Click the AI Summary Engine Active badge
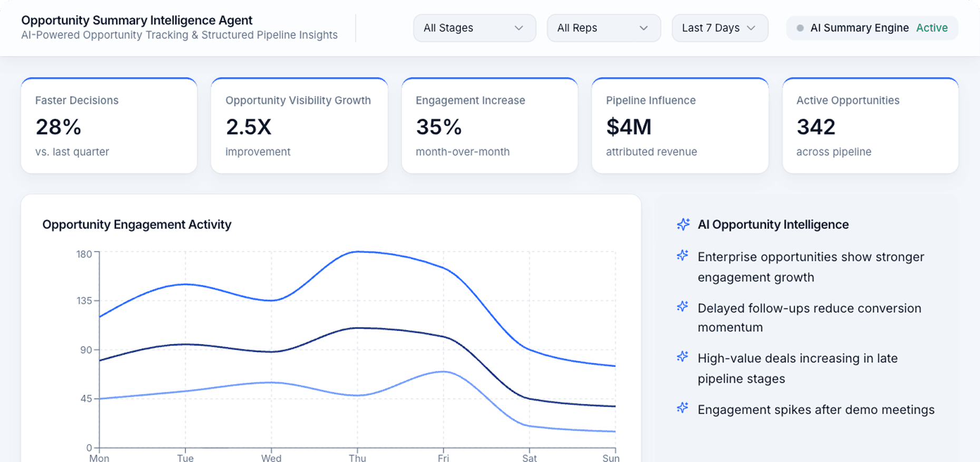980x462 pixels. tap(872, 28)
